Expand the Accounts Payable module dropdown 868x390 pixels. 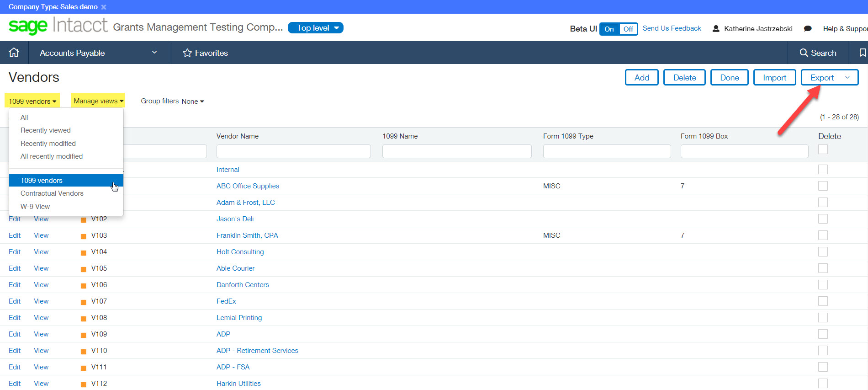(x=154, y=53)
